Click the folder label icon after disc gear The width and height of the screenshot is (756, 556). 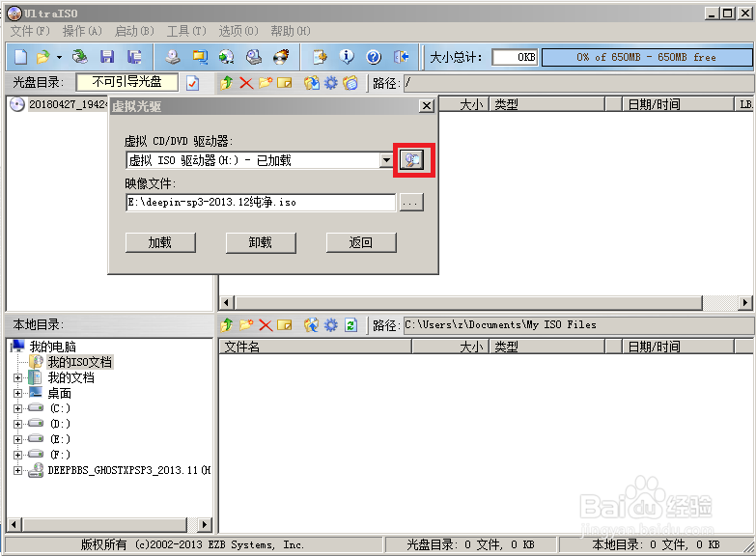click(x=350, y=83)
